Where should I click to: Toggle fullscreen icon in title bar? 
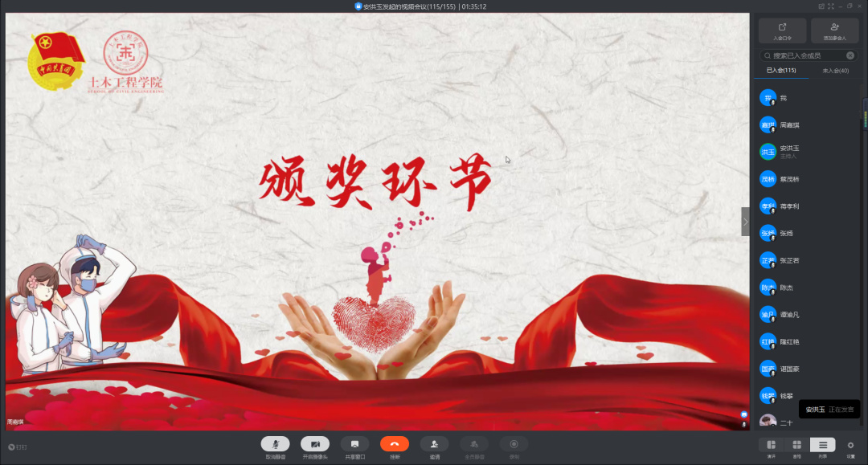(831, 6)
